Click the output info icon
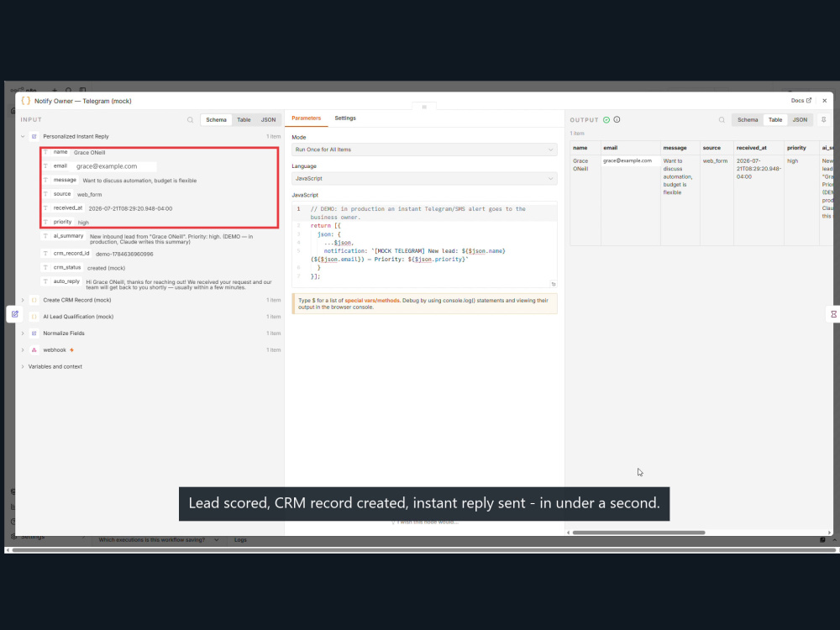The image size is (840, 630). [617, 119]
